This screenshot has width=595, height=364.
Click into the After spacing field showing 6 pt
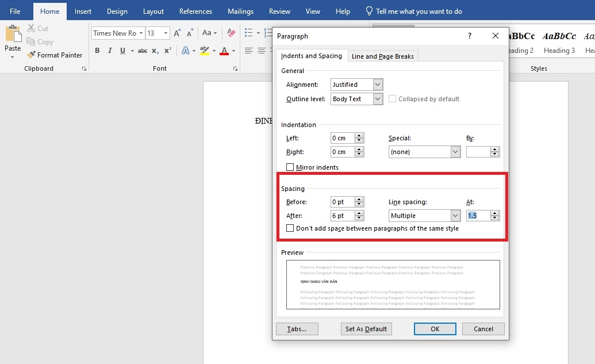coord(343,216)
